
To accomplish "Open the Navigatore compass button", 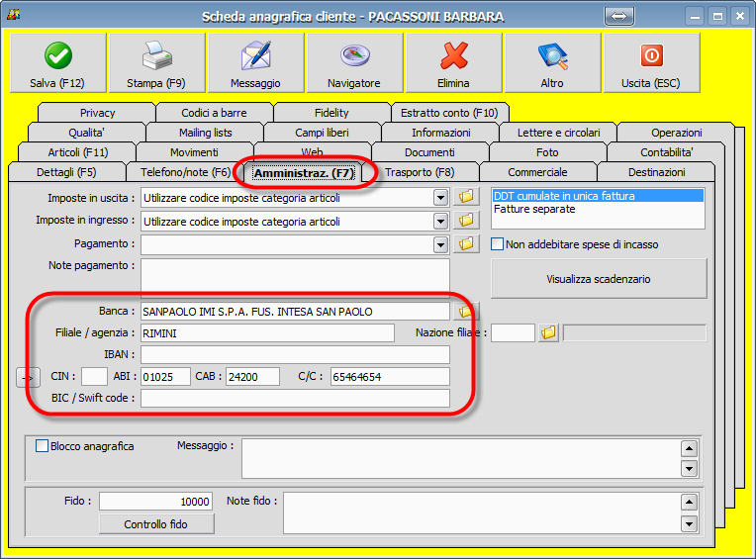I will tap(354, 62).
